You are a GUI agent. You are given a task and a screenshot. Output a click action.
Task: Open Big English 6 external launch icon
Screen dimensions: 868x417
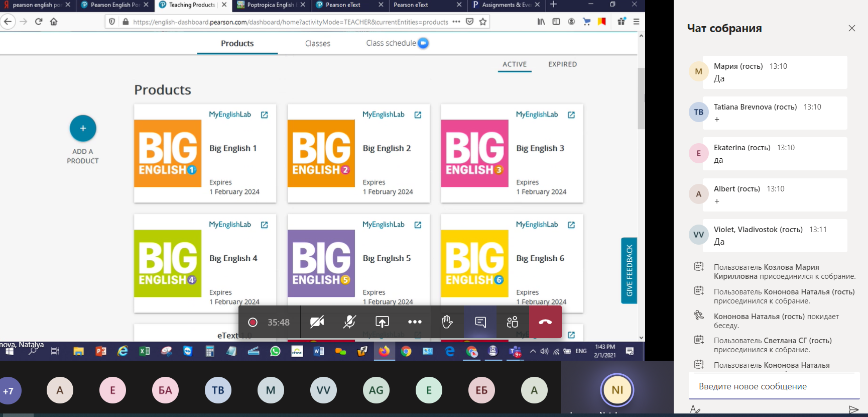571,225
